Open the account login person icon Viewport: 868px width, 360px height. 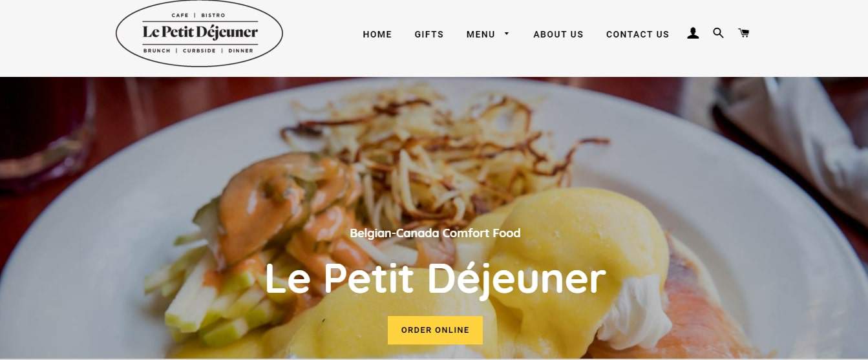[x=693, y=34]
